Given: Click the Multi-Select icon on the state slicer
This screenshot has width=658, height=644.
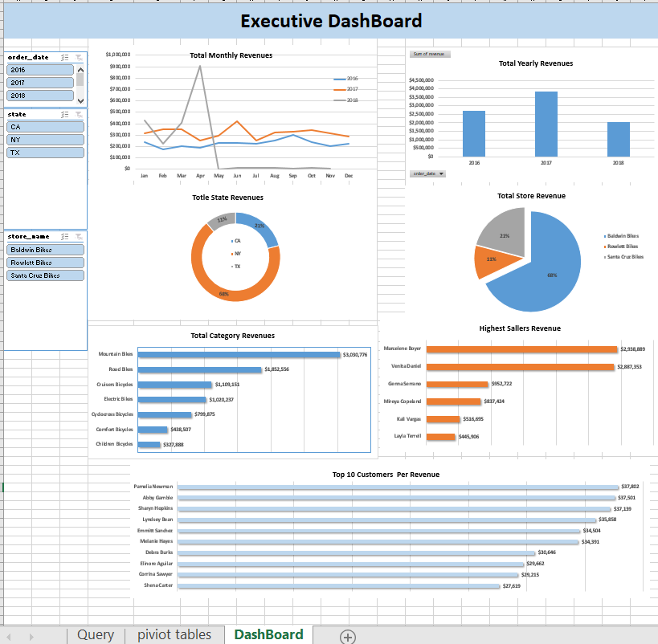Looking at the screenshot, I should pyautogui.click(x=64, y=115).
